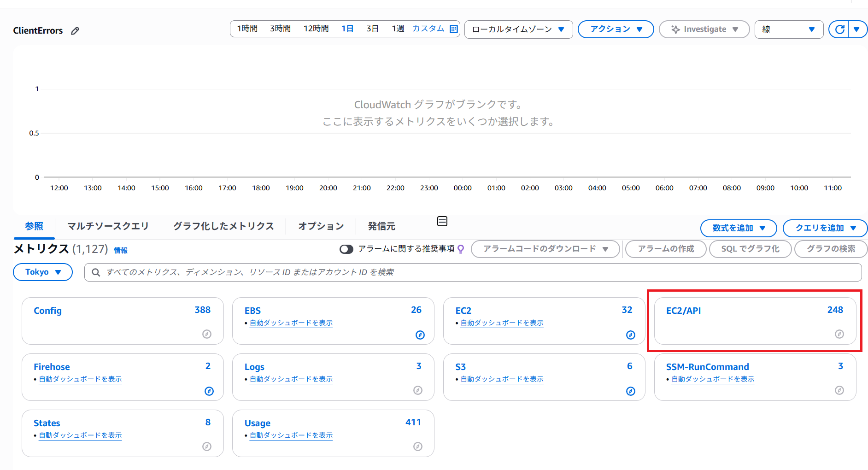Click the compass icon in the EBS card
Viewport: 868px width, 470px height.
click(x=420, y=335)
